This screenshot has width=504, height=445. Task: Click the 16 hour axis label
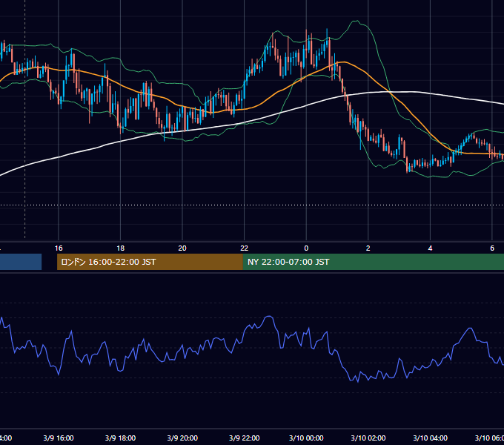tap(59, 248)
